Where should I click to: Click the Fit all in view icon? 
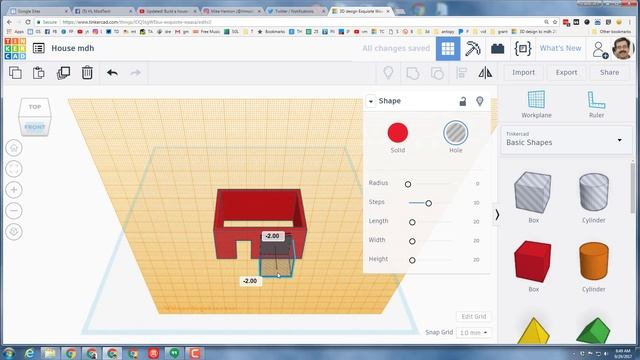(14, 169)
